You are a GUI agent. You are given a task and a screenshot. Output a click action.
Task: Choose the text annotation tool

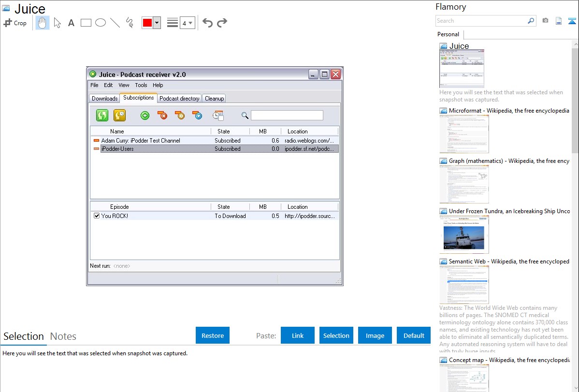tap(71, 23)
